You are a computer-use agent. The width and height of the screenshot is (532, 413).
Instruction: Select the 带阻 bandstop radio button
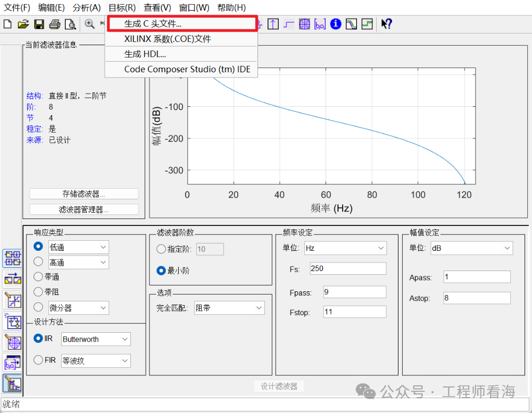pyautogui.click(x=38, y=292)
